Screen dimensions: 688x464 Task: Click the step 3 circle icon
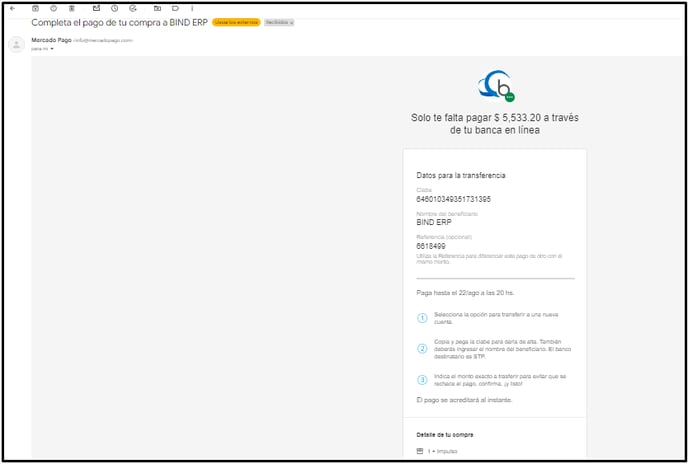click(422, 380)
